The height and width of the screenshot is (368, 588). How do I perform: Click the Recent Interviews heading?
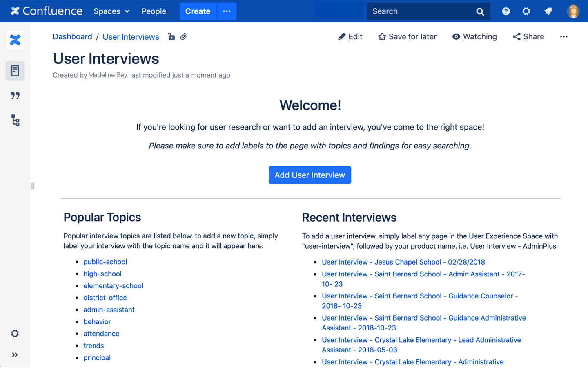pos(349,218)
